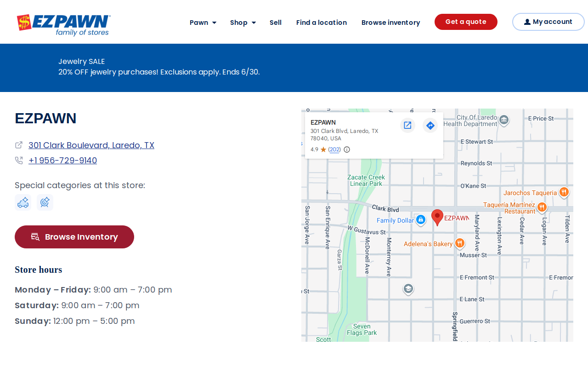Viewport: 588px width, 368px height.
Task: Open the map in a new window icon
Action: [x=407, y=125]
